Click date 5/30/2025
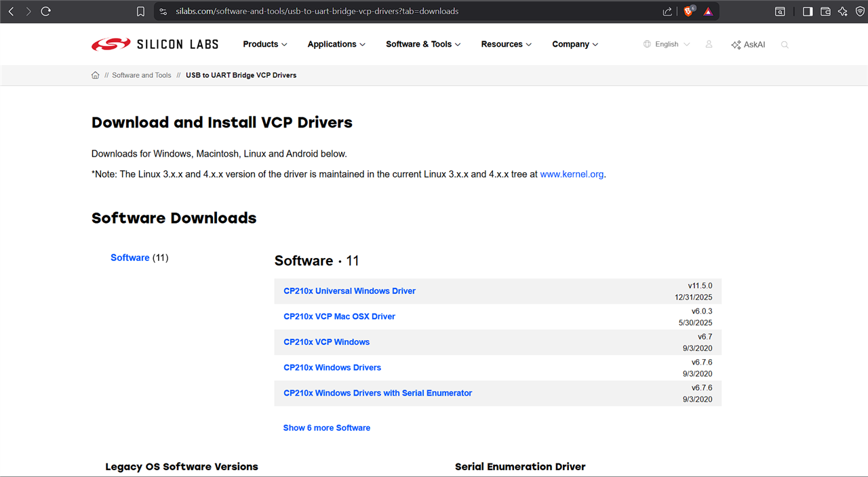This screenshot has height=477, width=868. 696,323
